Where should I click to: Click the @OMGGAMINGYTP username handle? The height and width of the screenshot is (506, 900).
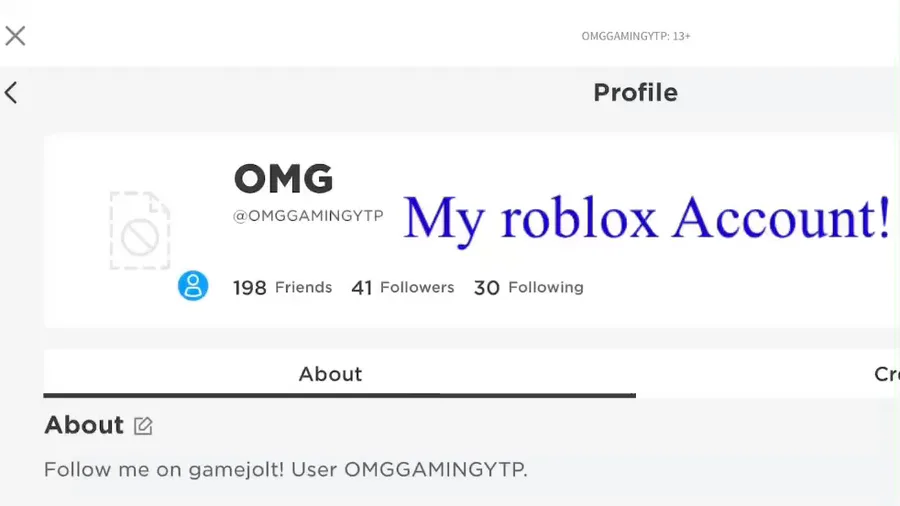308,216
